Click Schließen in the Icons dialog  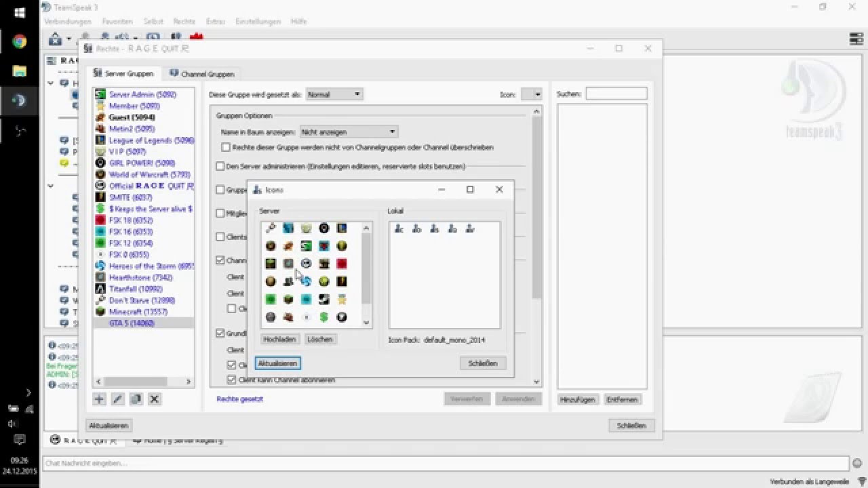(x=483, y=363)
